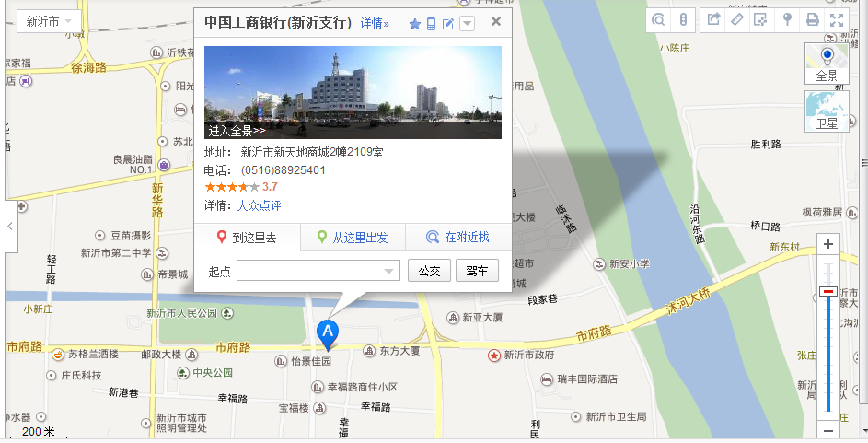Enter fullscreen map mode
Image resolution: width=868 pixels, height=443 pixels.
coord(837,20)
